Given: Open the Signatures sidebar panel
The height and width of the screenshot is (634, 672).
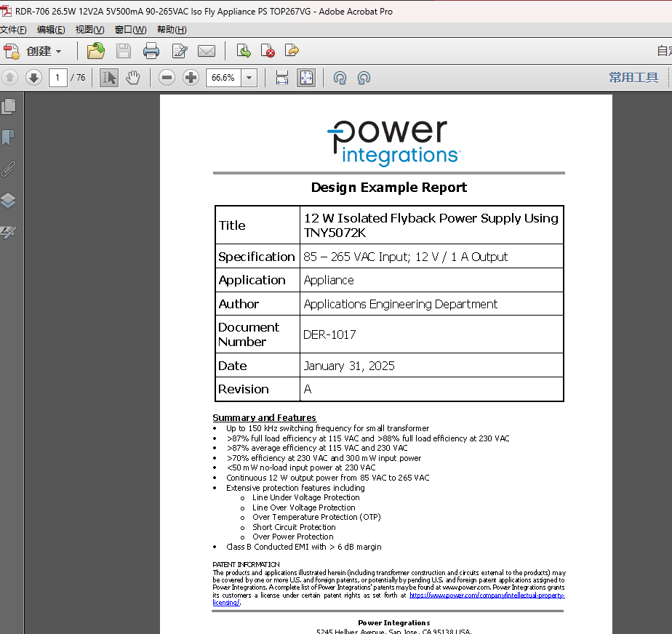Looking at the screenshot, I should tap(9, 232).
